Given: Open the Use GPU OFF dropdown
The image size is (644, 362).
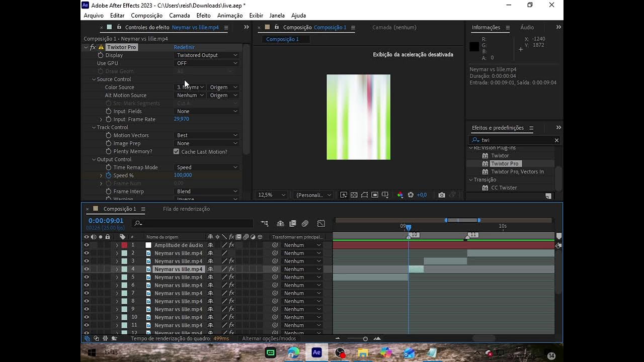Looking at the screenshot, I should click(207, 63).
